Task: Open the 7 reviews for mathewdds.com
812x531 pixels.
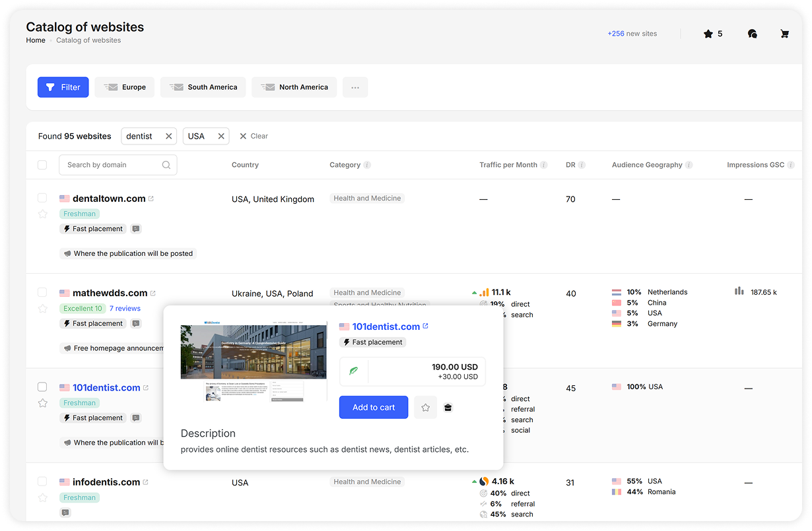Action: [x=125, y=308]
